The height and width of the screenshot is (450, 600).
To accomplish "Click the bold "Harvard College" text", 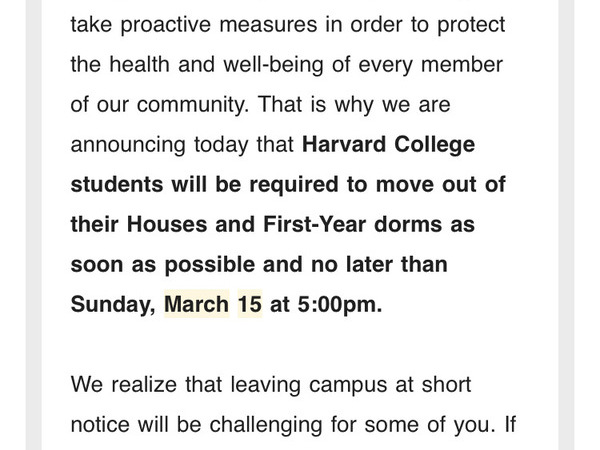I will coord(388,144).
